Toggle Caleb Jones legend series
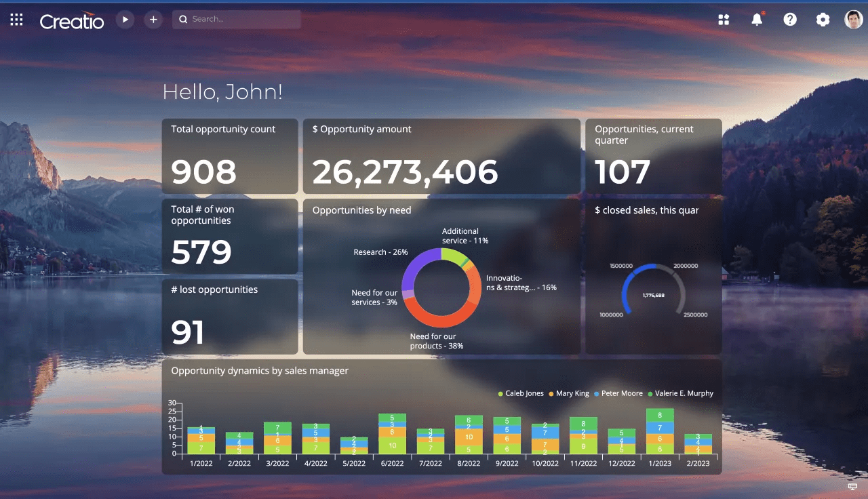The width and height of the screenshot is (868, 499). 521,393
